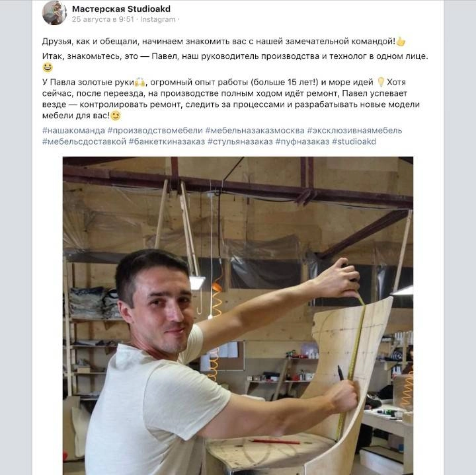Open the Мастерская Studioakd author page

(x=121, y=9)
